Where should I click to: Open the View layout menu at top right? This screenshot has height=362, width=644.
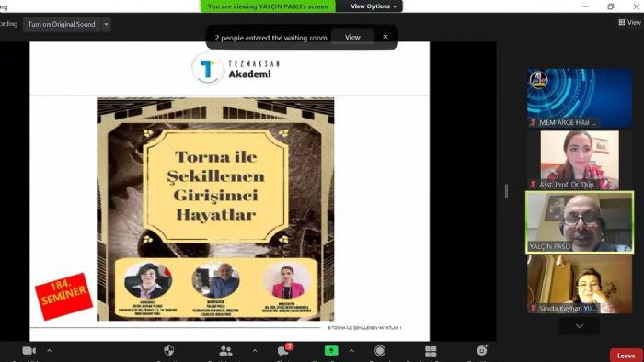pos(630,23)
